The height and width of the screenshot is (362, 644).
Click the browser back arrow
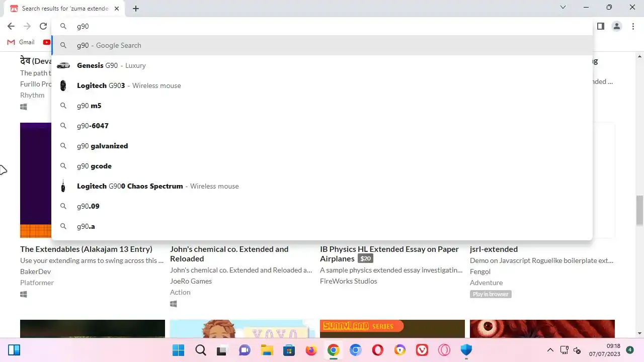[11, 26]
